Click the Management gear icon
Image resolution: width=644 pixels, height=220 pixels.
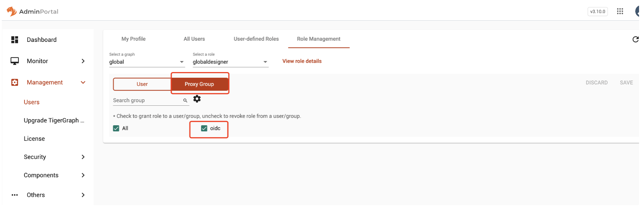15,82
